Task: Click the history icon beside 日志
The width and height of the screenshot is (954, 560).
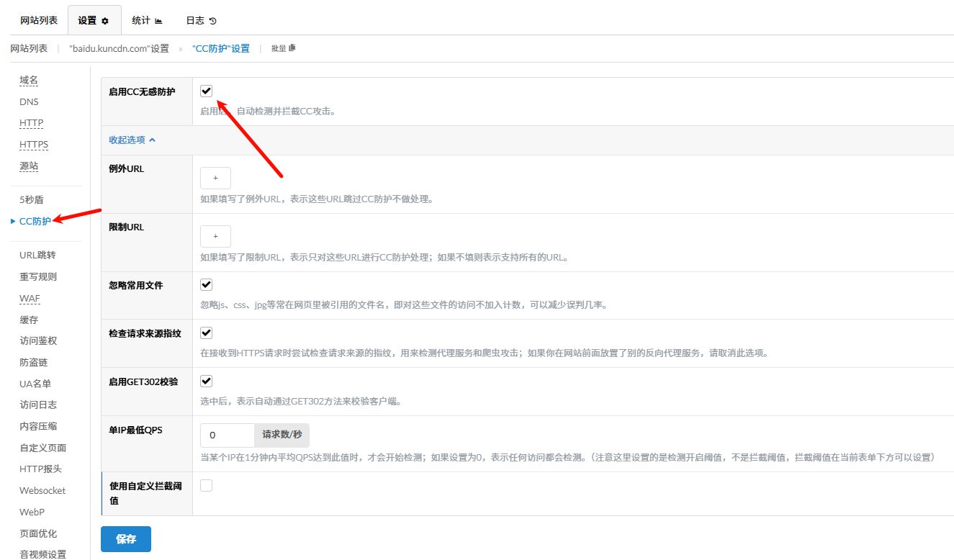Action: pyautogui.click(x=212, y=21)
